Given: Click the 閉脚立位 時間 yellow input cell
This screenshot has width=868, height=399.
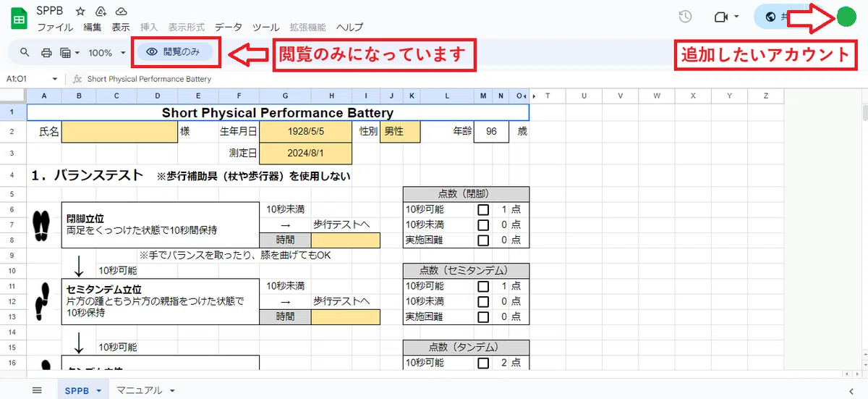Looking at the screenshot, I should (346, 240).
